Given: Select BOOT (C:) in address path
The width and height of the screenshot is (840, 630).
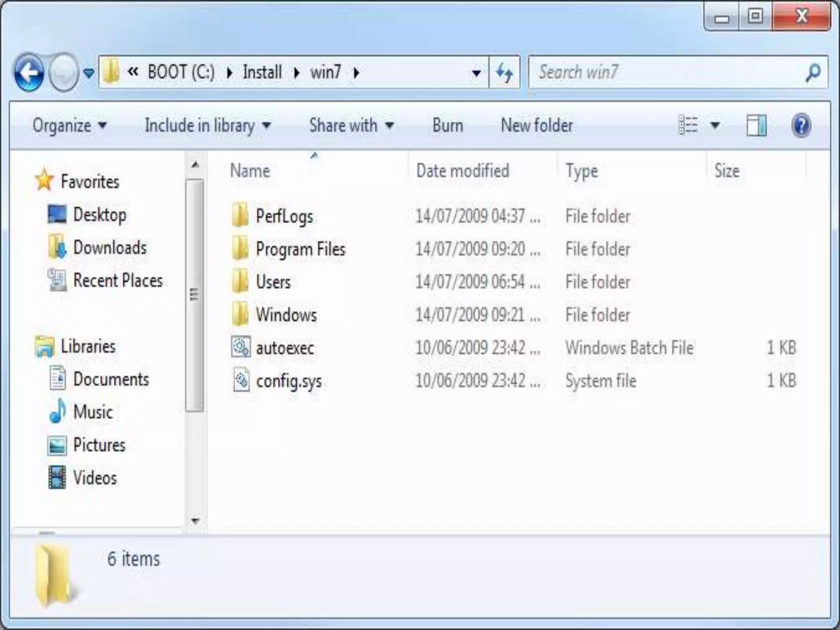Looking at the screenshot, I should click(x=181, y=72).
